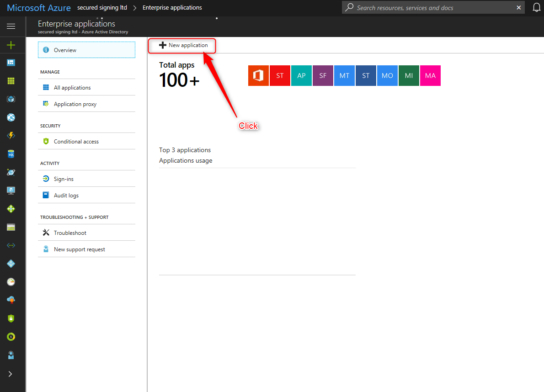Open the Function Apps lightning icon
Screen dimensions: 544x392
coord(11,136)
